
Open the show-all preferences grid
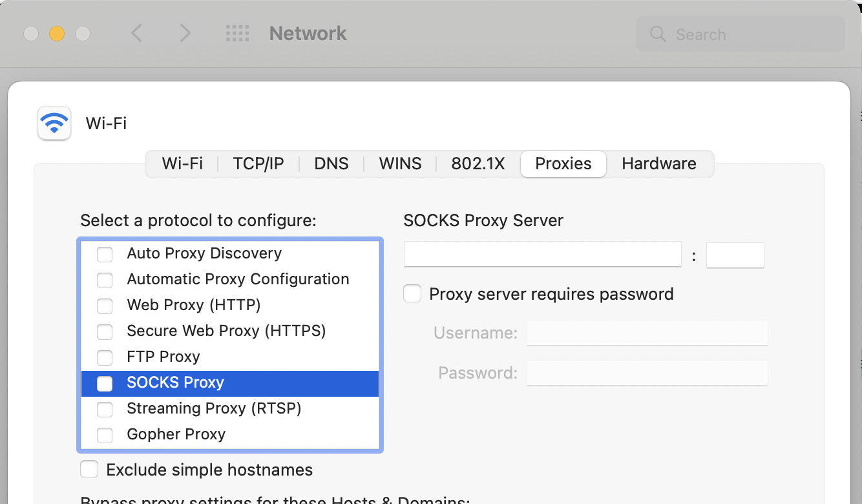click(237, 34)
